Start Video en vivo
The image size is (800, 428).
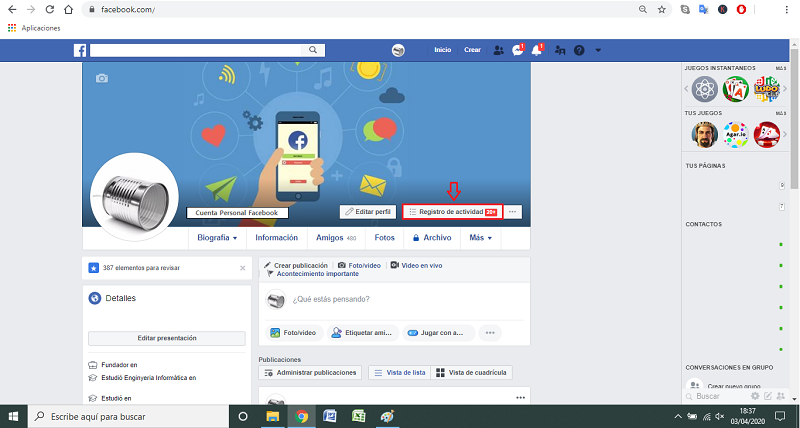pyautogui.click(x=416, y=265)
